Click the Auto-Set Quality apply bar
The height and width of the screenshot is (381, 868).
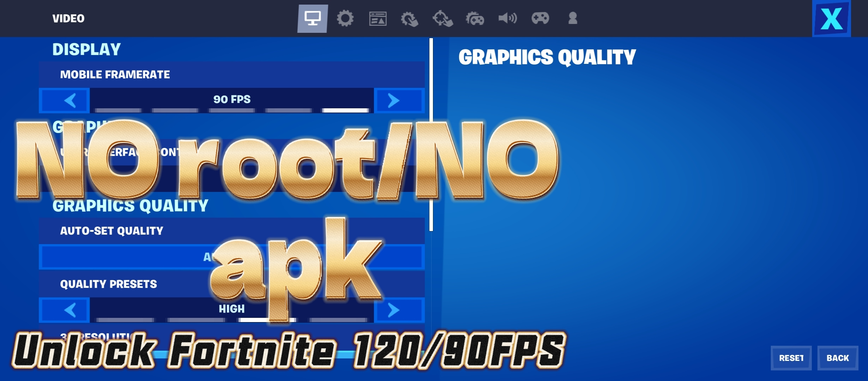coord(232,257)
